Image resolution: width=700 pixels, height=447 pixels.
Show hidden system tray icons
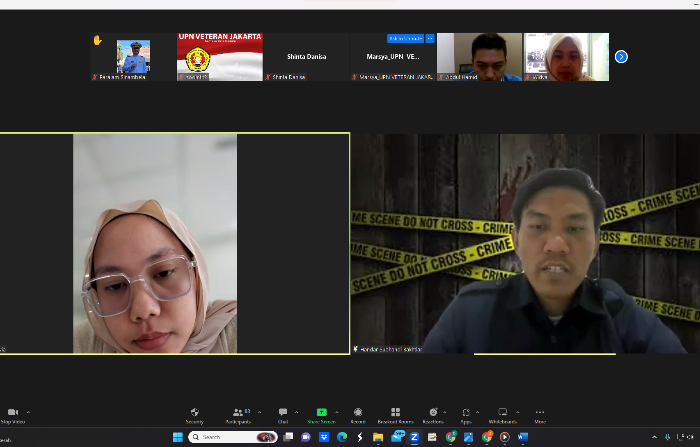[x=654, y=437]
